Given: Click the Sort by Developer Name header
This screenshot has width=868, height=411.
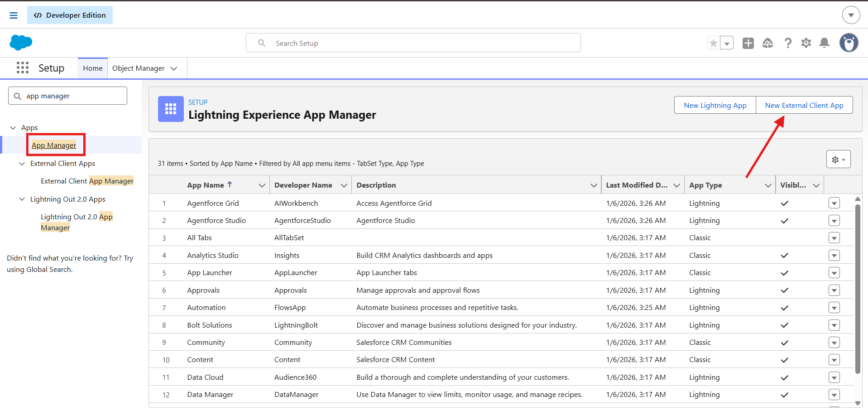Looking at the screenshot, I should click(303, 185).
